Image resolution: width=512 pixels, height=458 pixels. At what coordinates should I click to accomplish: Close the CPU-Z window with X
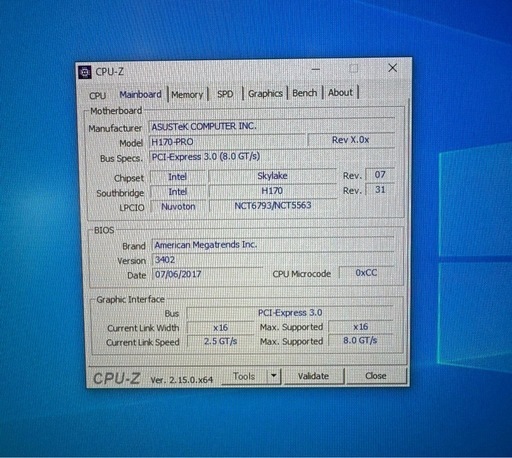(x=392, y=68)
